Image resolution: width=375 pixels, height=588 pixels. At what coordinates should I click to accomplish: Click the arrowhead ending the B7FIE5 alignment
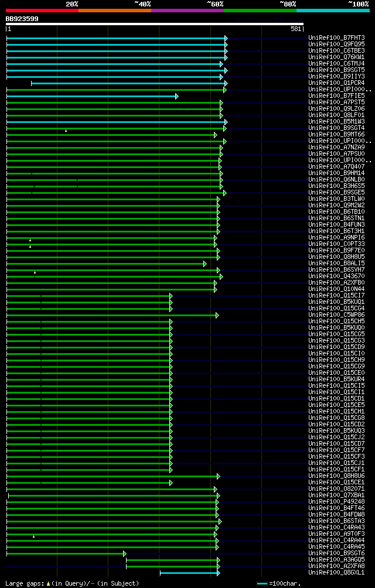pyautogui.click(x=176, y=97)
